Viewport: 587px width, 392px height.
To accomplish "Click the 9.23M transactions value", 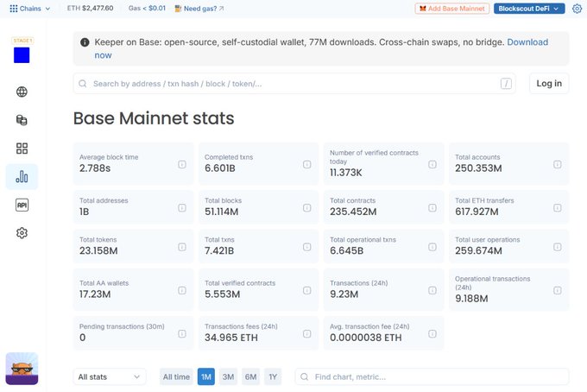I will pos(344,294).
